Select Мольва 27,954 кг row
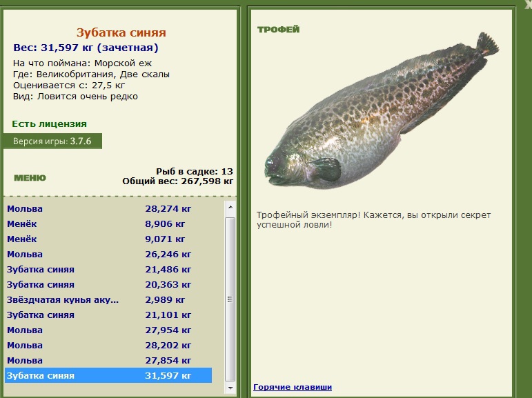This screenshot has width=532, height=398. [108, 330]
